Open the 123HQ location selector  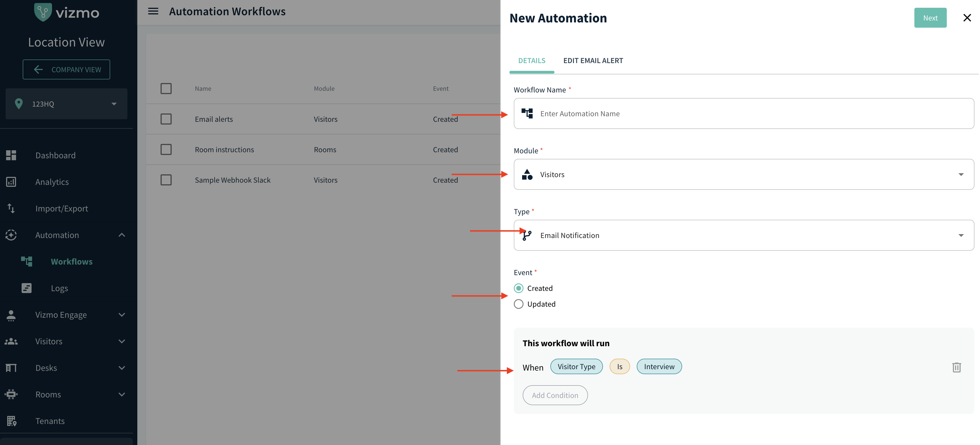[66, 104]
